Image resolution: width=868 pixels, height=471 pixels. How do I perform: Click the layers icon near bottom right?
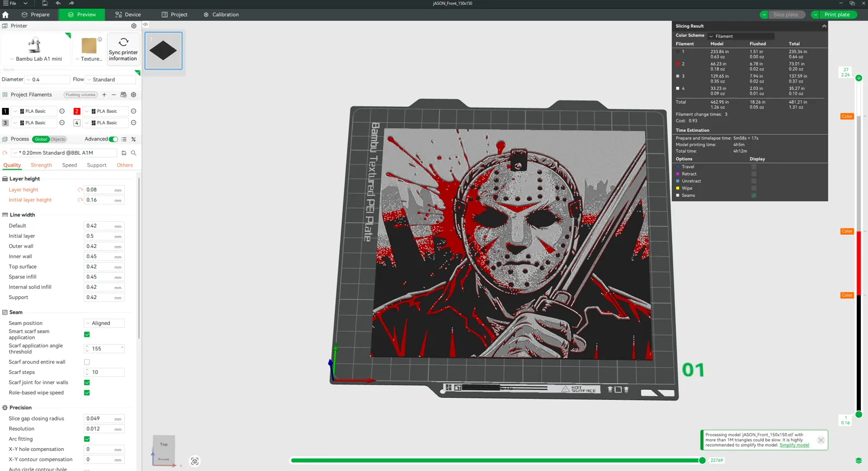[x=859, y=461]
